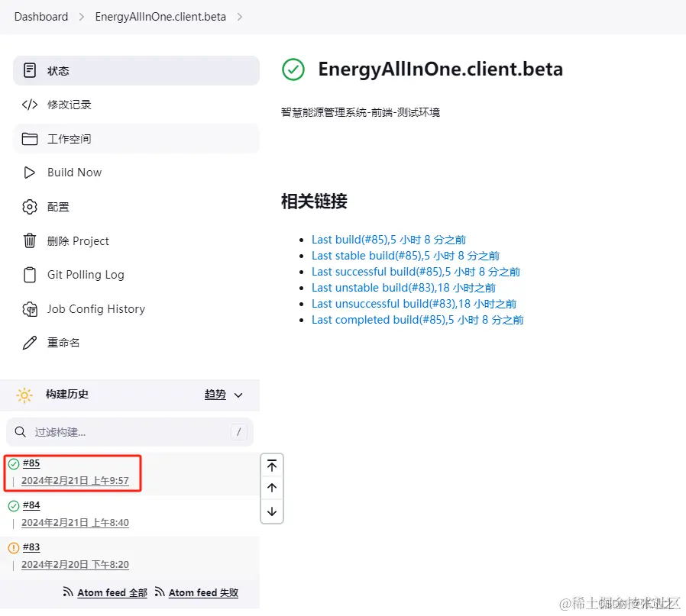Image resolution: width=686 pixels, height=616 pixels.
Task: Click the slash shortcut hint in filter box
Action: point(238,432)
